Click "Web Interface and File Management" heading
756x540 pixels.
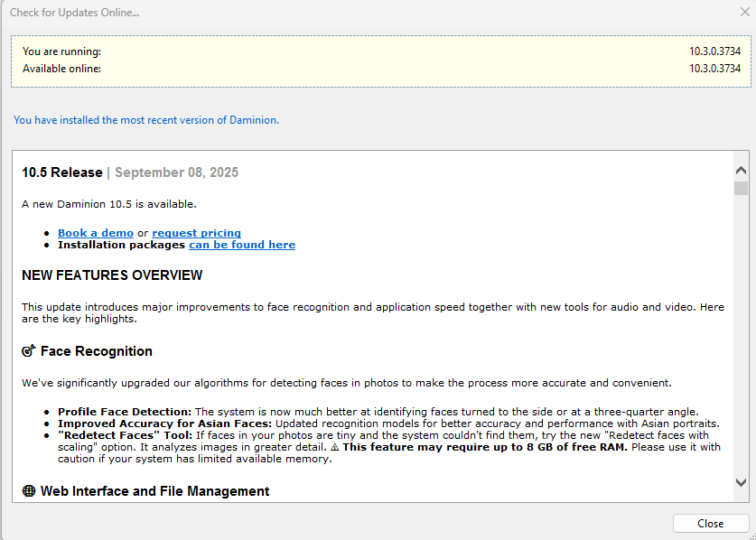pos(154,491)
